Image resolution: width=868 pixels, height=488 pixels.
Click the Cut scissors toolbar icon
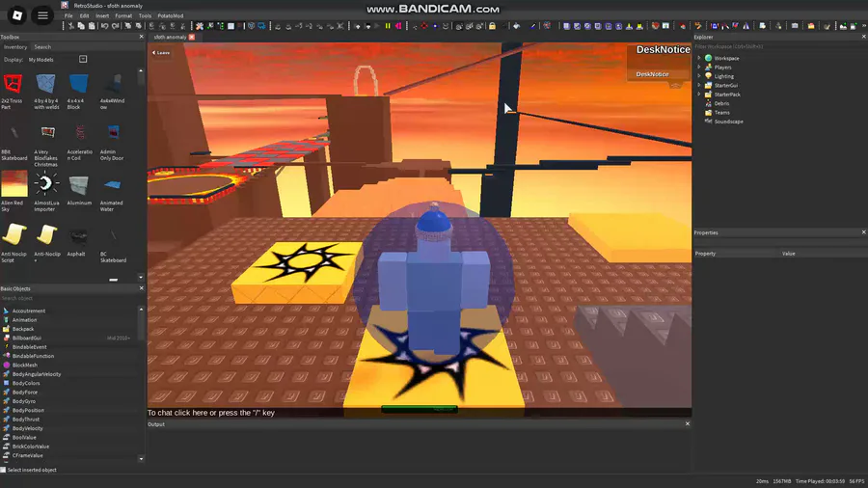(70, 26)
